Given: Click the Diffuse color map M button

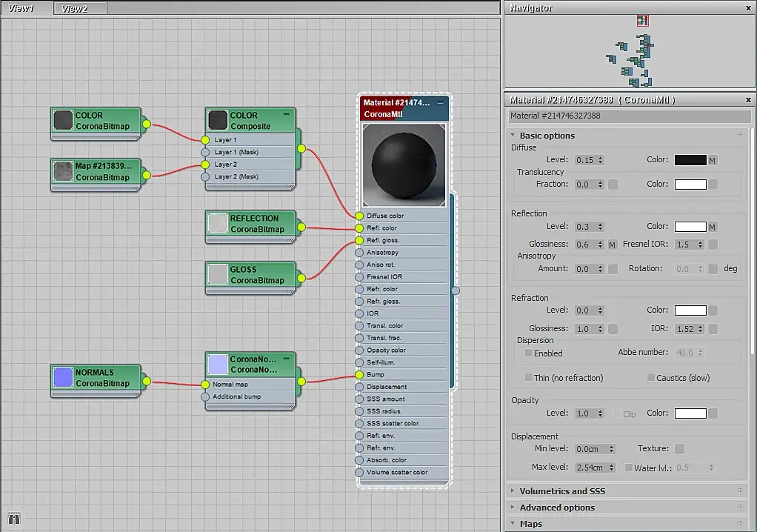Looking at the screenshot, I should pyautogui.click(x=712, y=160).
